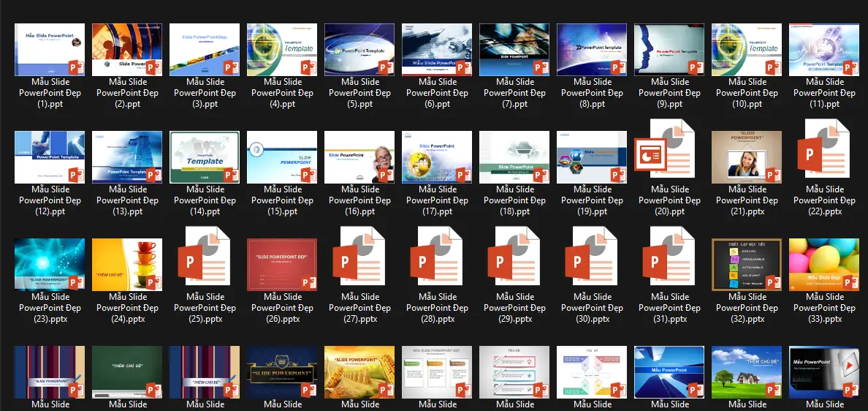Select thumbnail of Mẫu Slide PowerPoint Đẹp (18).ppt
The image size is (868, 411).
[515, 157]
